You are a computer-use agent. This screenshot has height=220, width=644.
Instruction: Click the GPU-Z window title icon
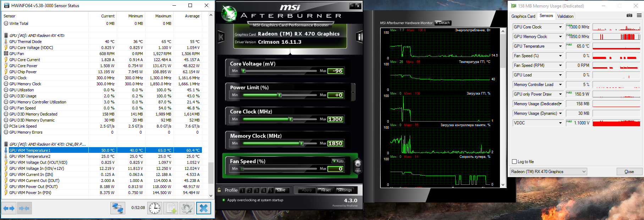pos(513,6)
